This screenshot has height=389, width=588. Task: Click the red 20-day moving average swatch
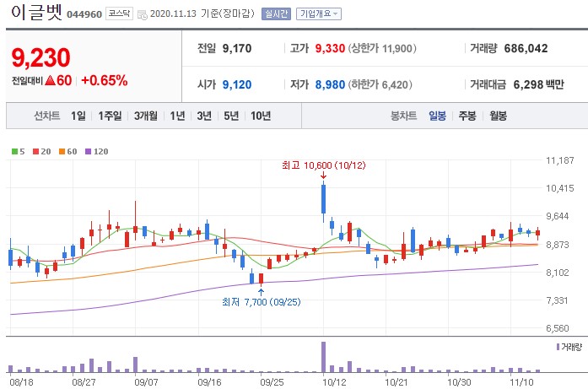36,152
